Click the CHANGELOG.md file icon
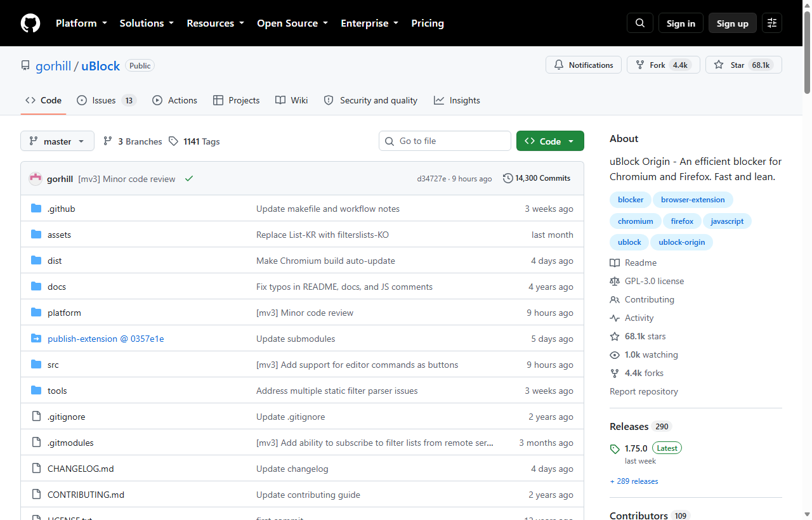 (36, 469)
